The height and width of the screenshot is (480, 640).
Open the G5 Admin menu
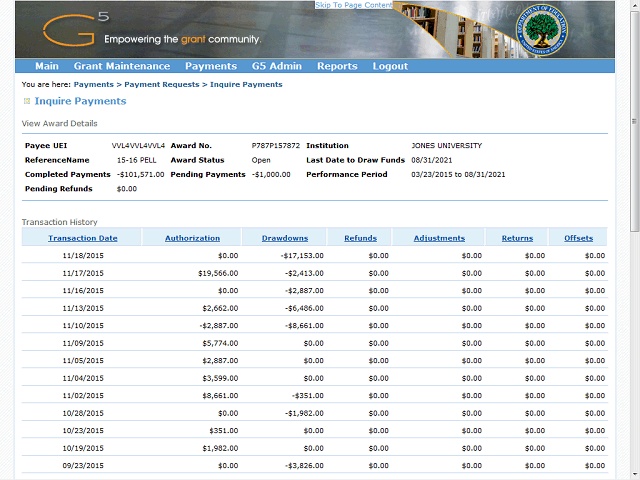(277, 66)
